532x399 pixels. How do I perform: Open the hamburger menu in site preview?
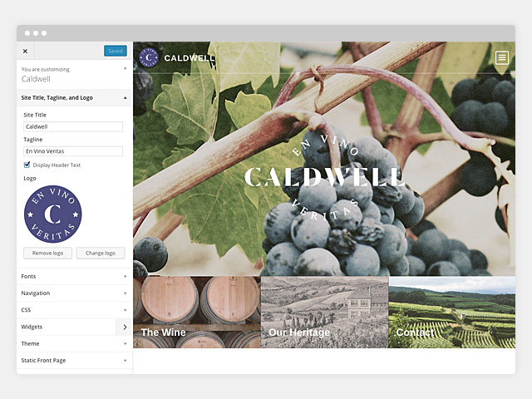[x=502, y=57]
